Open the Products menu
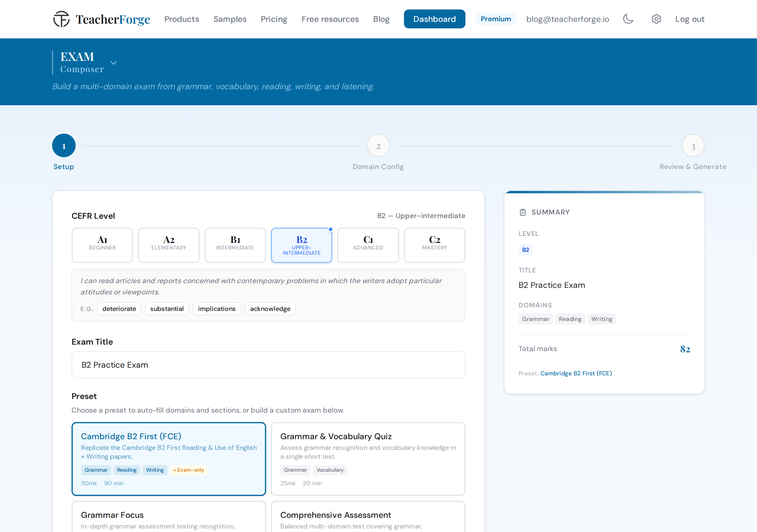 [182, 19]
